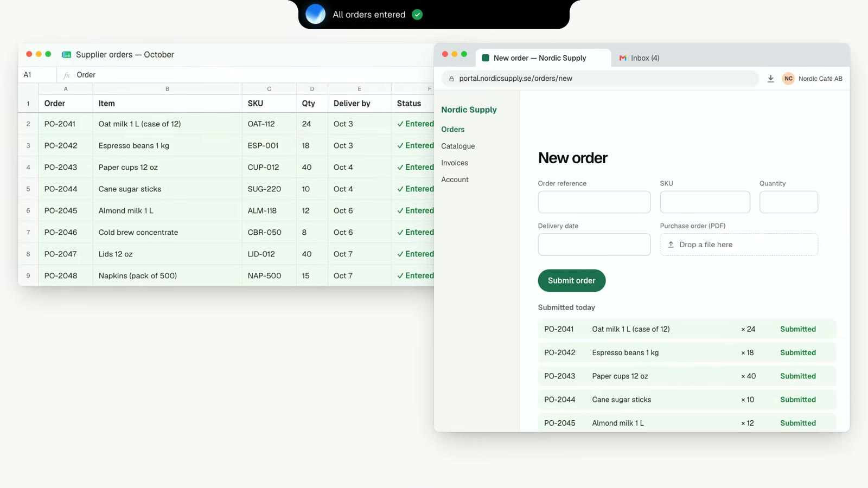
Task: Click Nordic Café AB account name
Action: (820, 79)
